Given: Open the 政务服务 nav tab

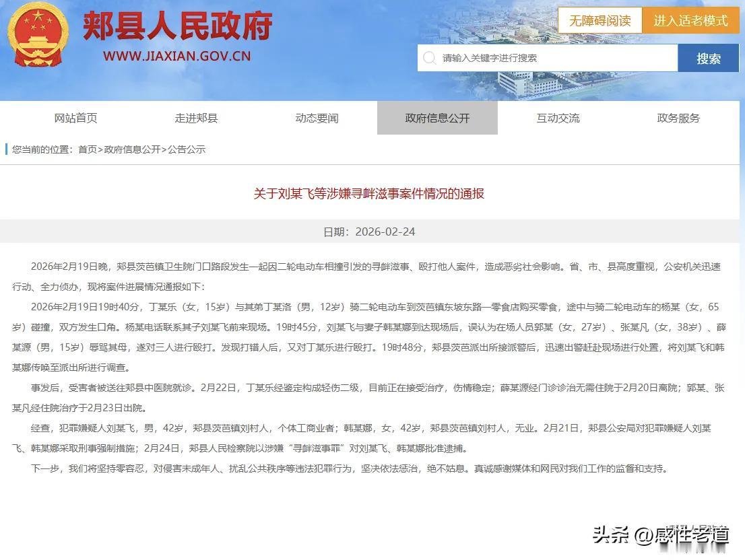Looking at the screenshot, I should click(x=678, y=118).
